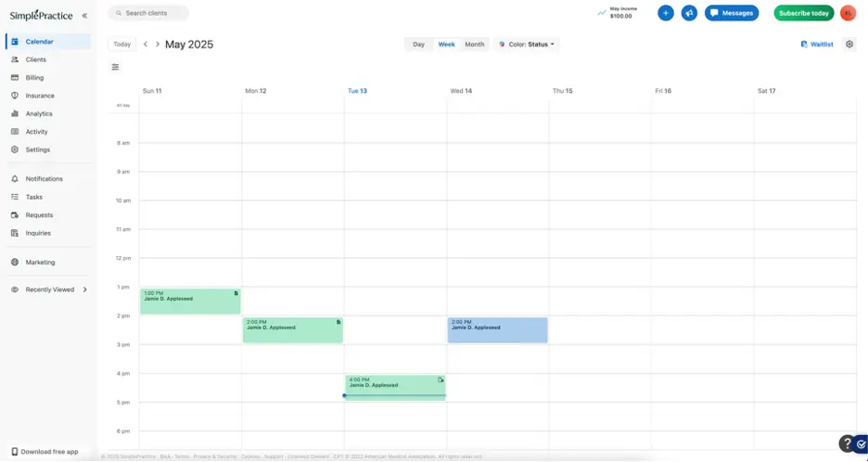The height and width of the screenshot is (462, 868).
Task: Click the Tasks checklist icon
Action: tap(15, 197)
